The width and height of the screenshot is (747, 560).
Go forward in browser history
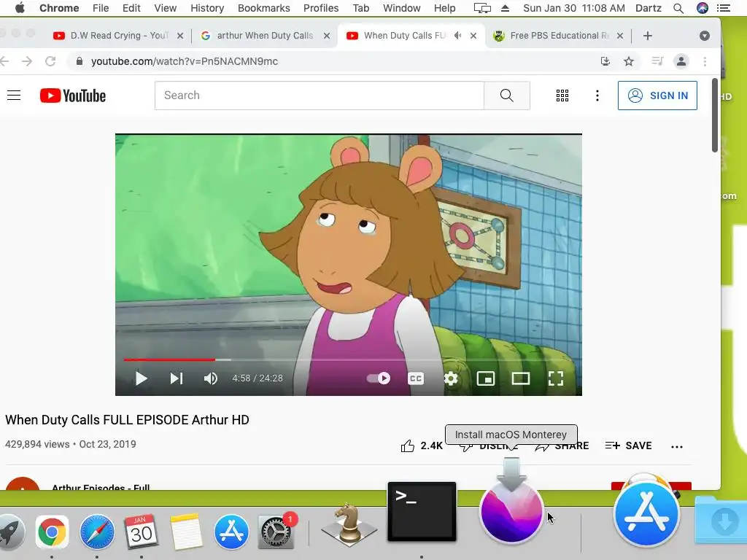point(27,61)
